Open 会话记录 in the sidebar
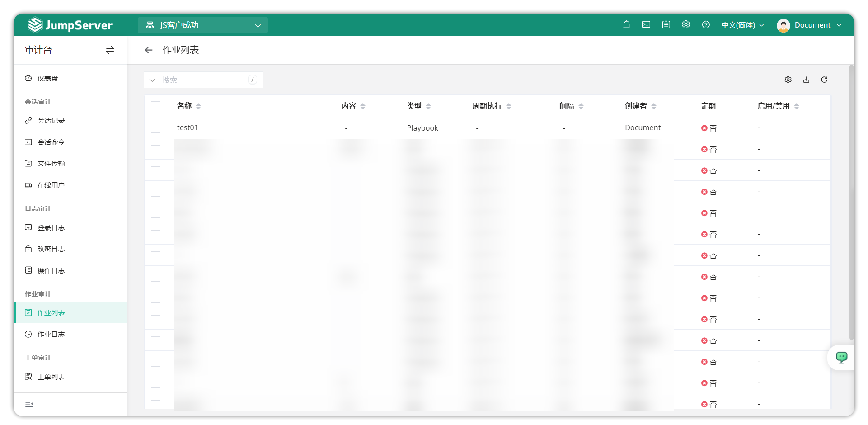 tap(70, 121)
